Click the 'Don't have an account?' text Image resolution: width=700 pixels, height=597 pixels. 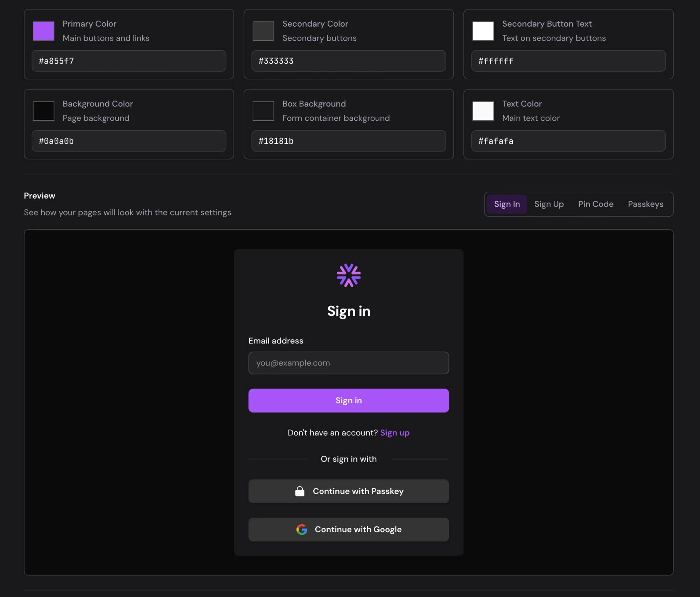[332, 433]
